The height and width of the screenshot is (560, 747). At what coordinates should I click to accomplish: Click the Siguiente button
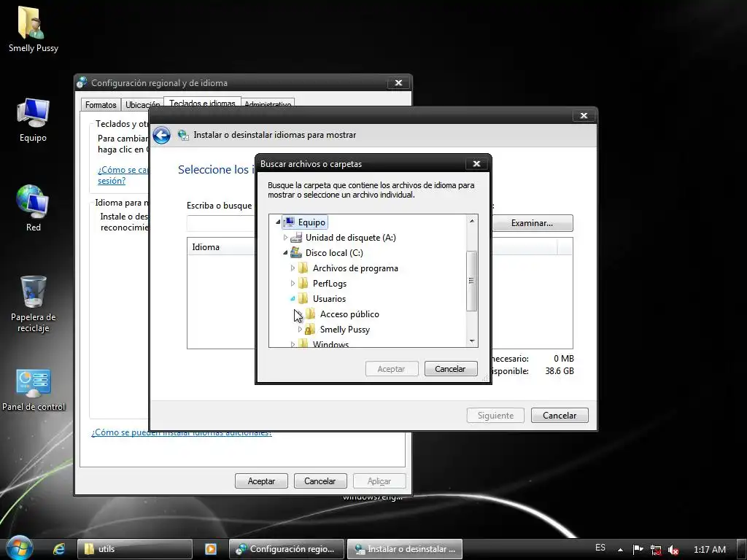495,415
